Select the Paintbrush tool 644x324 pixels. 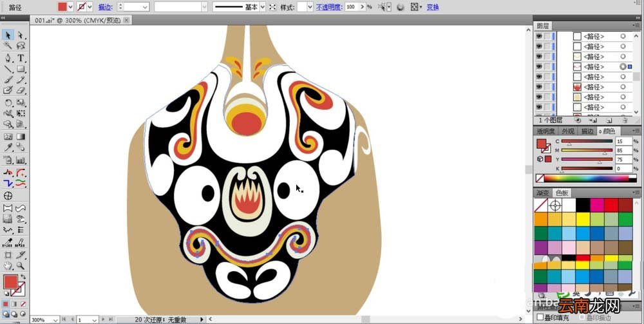click(x=8, y=80)
